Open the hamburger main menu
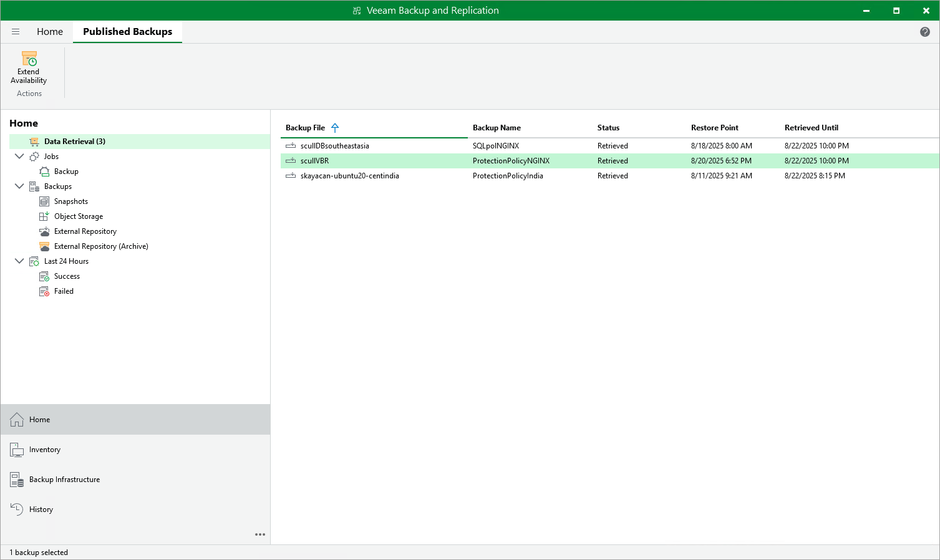 point(16,31)
